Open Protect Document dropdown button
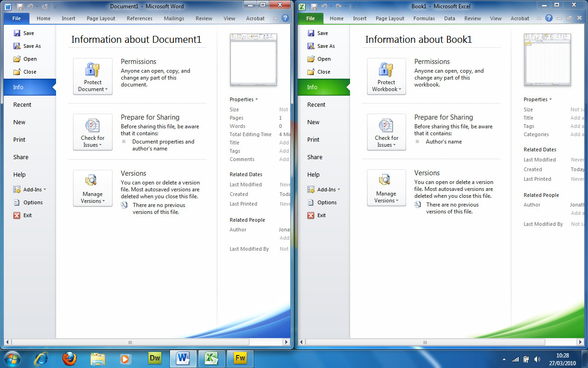The width and height of the screenshot is (588, 368). coord(93,76)
